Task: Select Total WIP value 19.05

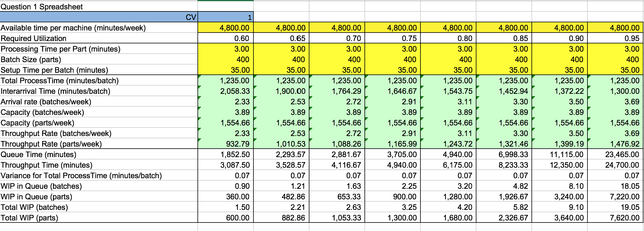Action: pyautogui.click(x=630, y=207)
